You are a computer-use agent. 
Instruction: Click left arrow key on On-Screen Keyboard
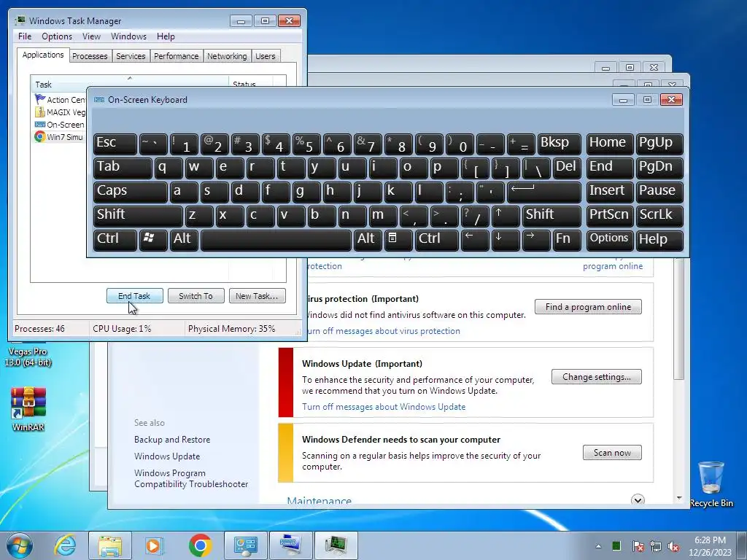pyautogui.click(x=475, y=239)
